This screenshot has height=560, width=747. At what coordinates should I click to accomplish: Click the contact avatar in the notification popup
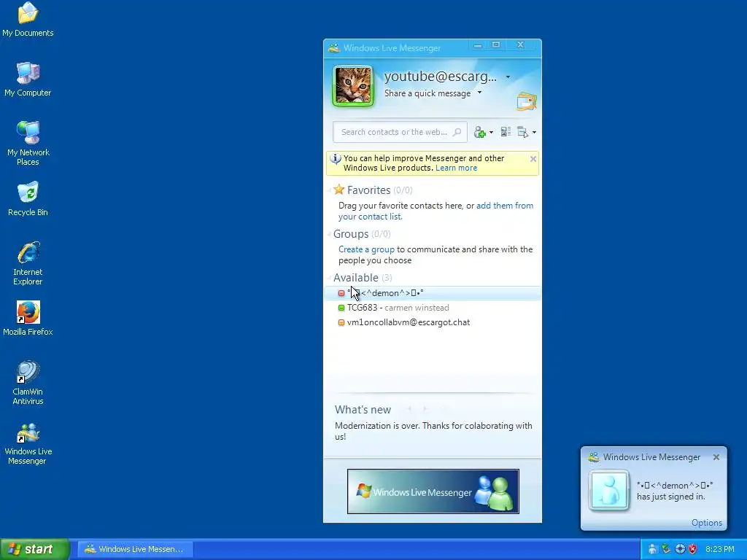click(609, 490)
